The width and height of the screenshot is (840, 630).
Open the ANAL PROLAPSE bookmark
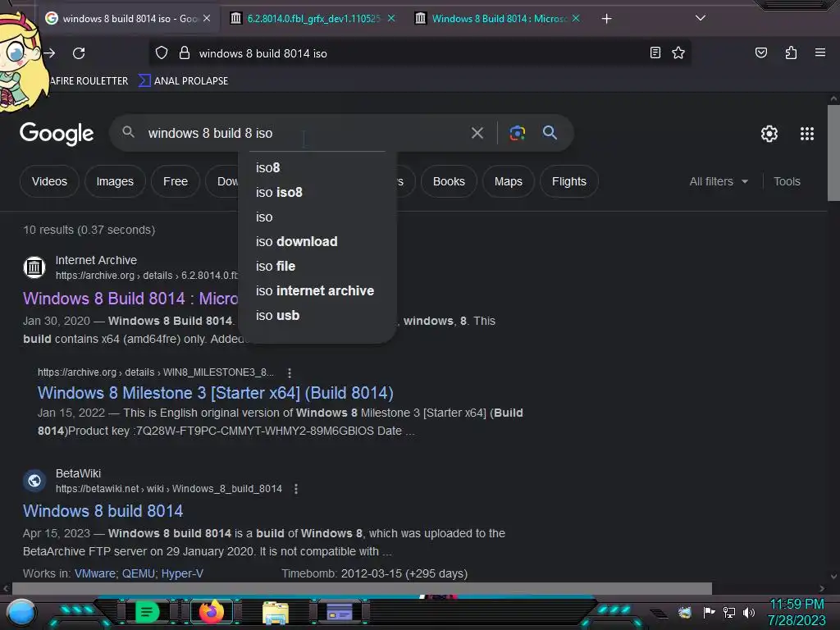(x=184, y=81)
